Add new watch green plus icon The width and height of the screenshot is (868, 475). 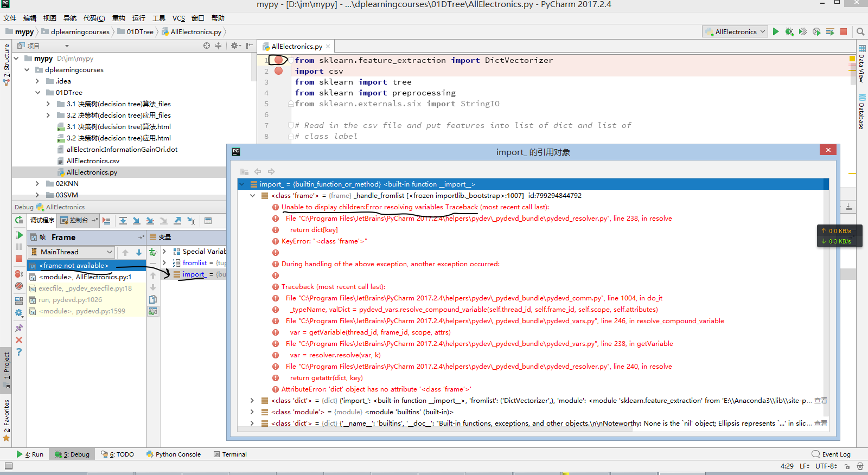(x=153, y=252)
